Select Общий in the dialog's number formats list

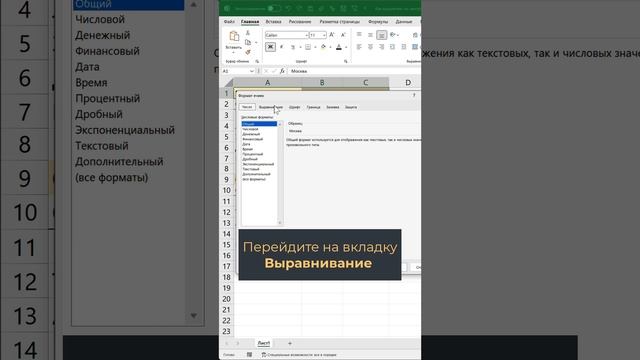(x=259, y=124)
